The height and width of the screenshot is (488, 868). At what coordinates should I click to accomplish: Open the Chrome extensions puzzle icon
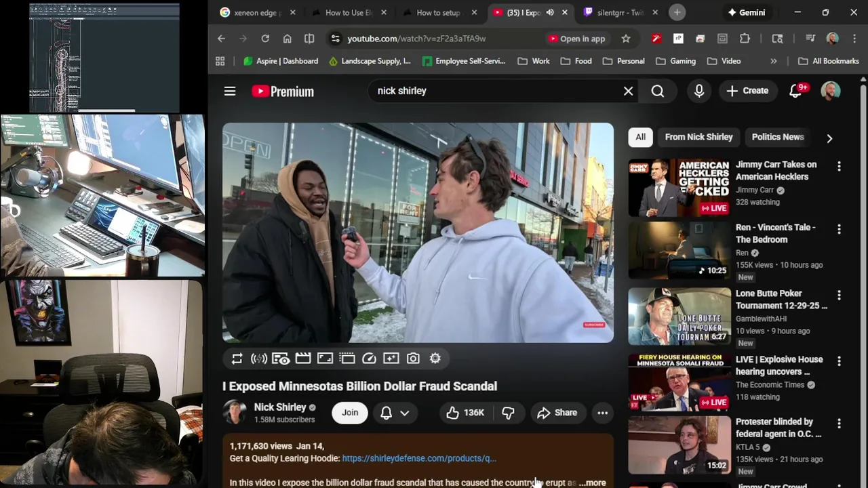point(745,39)
